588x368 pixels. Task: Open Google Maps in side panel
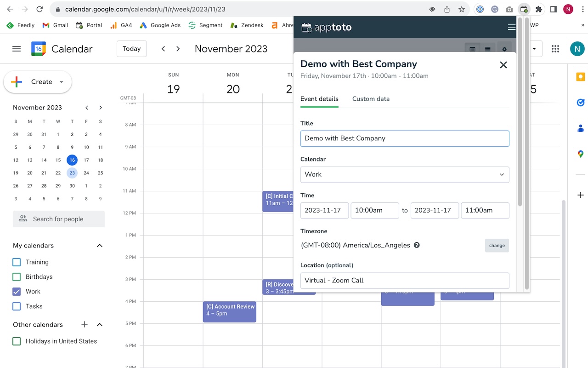(581, 154)
